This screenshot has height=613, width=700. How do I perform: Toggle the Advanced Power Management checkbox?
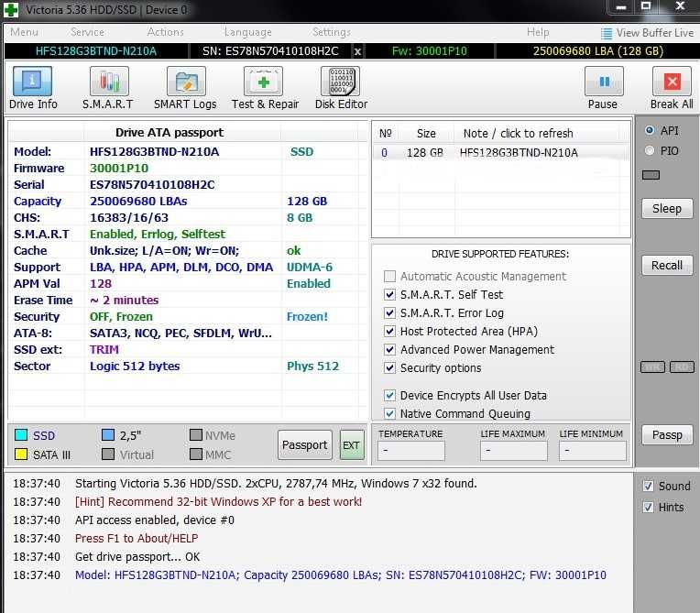(x=389, y=350)
